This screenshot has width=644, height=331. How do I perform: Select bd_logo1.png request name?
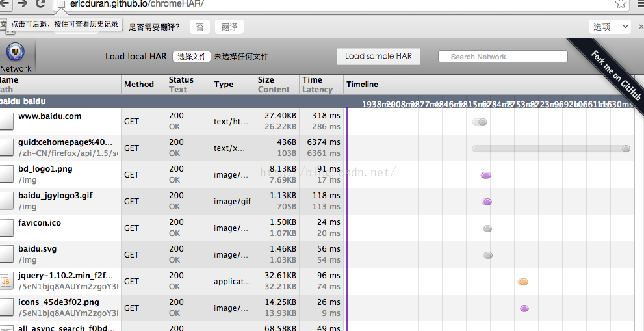[45, 170]
